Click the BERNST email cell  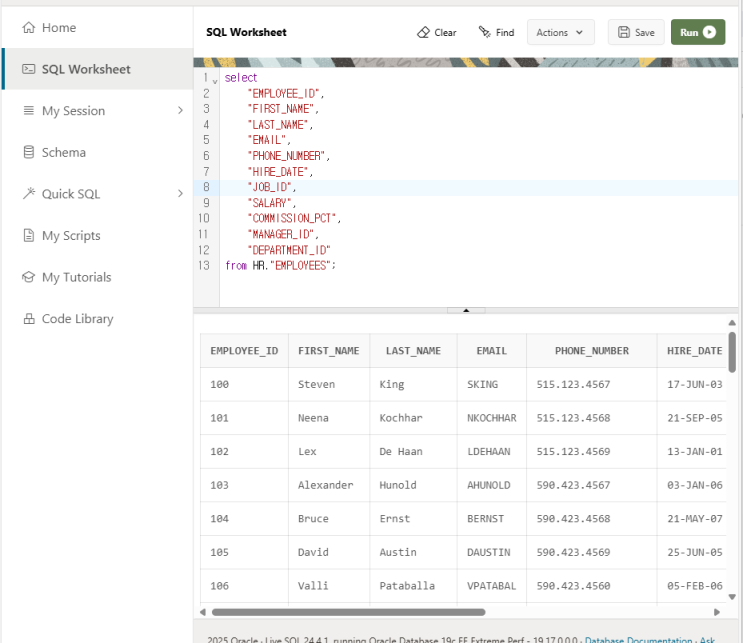coord(491,519)
